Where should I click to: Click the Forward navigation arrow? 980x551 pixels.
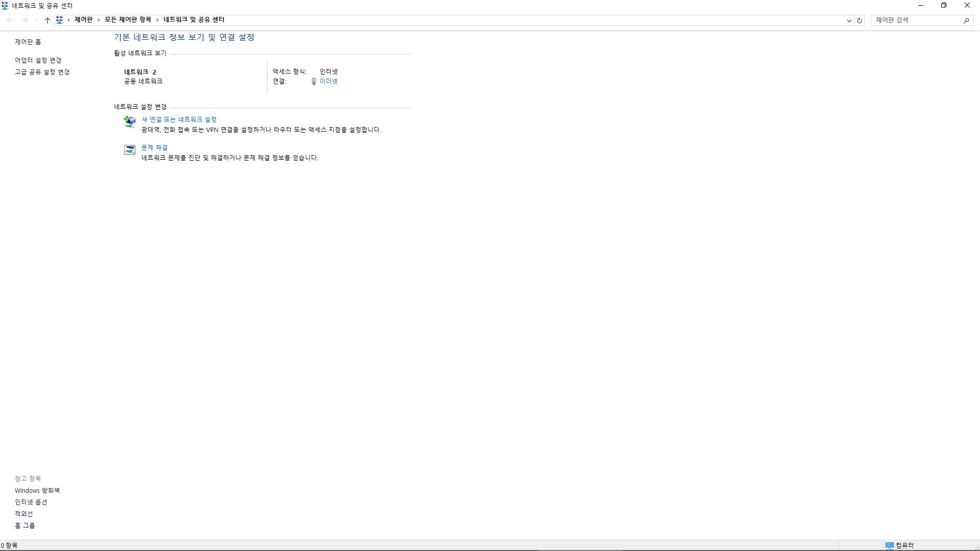pos(24,20)
